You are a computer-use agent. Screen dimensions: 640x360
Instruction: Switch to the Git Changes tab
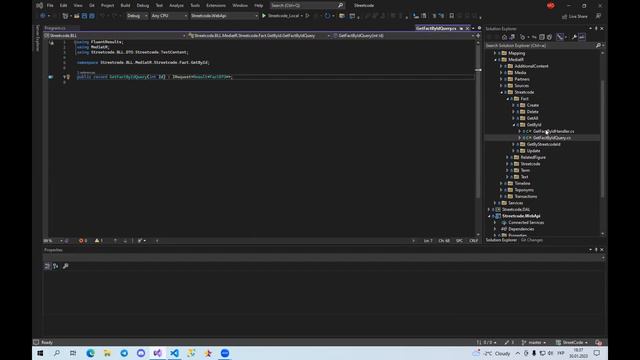coord(532,240)
